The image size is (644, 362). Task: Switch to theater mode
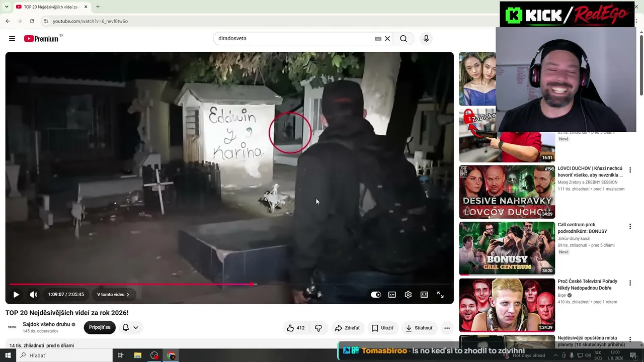point(424,295)
